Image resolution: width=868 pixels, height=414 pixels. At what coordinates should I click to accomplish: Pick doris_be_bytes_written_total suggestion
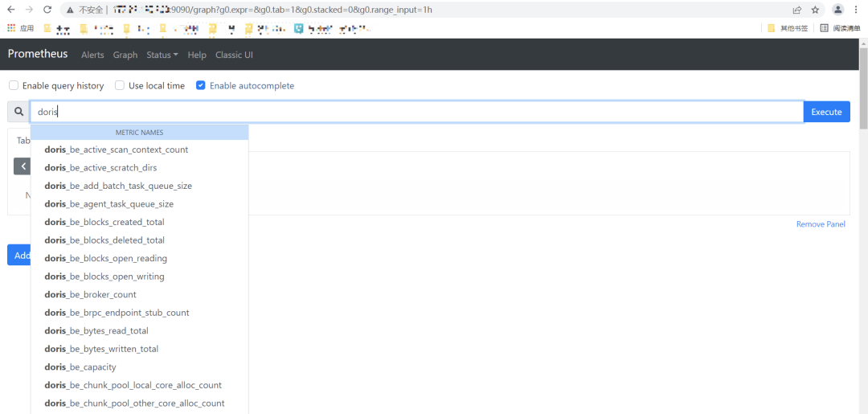[x=140, y=349]
